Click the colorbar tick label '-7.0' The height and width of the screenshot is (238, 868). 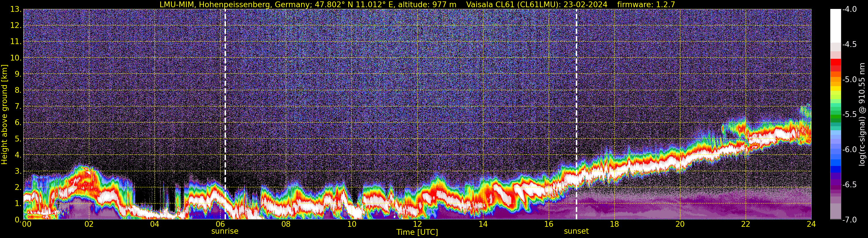coord(849,220)
